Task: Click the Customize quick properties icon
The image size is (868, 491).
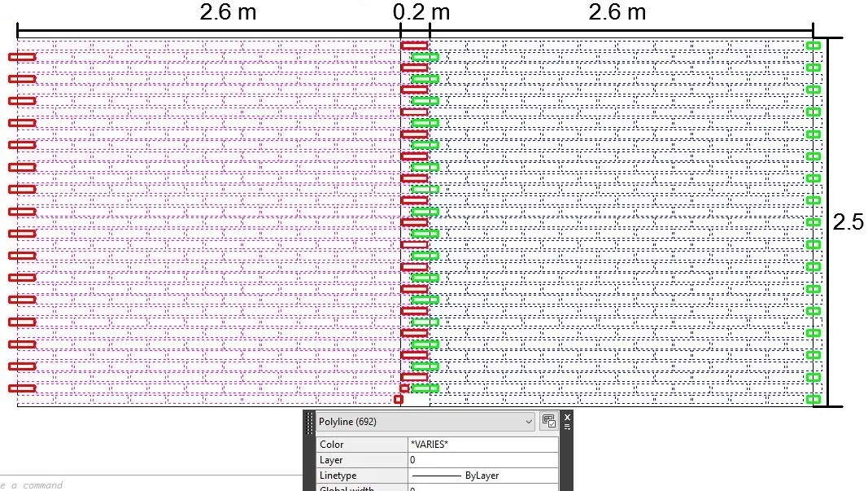Action: pyautogui.click(x=548, y=421)
